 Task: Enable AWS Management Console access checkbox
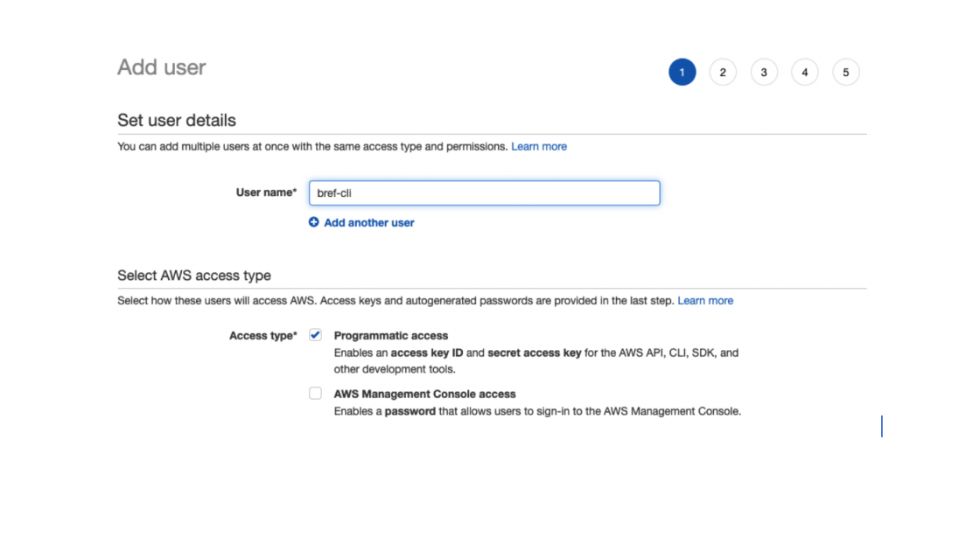pyautogui.click(x=315, y=394)
